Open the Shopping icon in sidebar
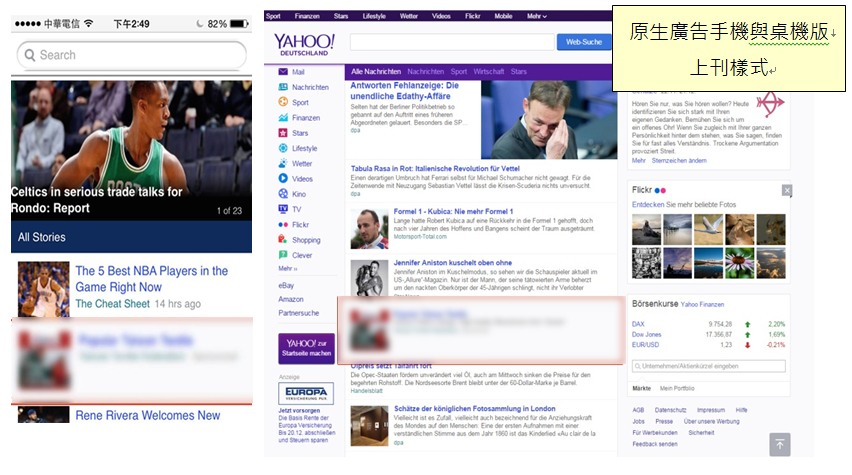 (x=283, y=239)
